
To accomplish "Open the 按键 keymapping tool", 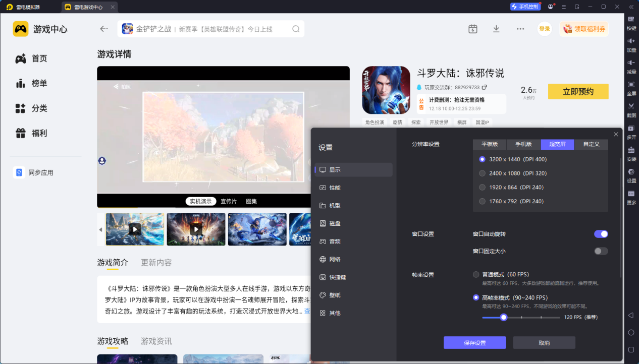I will point(631,19).
